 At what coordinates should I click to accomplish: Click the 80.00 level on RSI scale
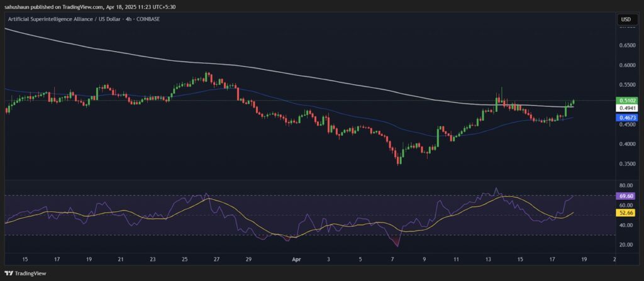click(x=626, y=186)
